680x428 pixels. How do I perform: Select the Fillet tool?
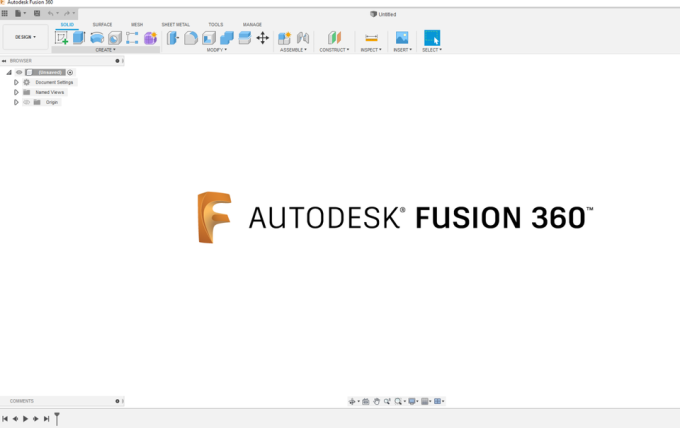pos(191,38)
